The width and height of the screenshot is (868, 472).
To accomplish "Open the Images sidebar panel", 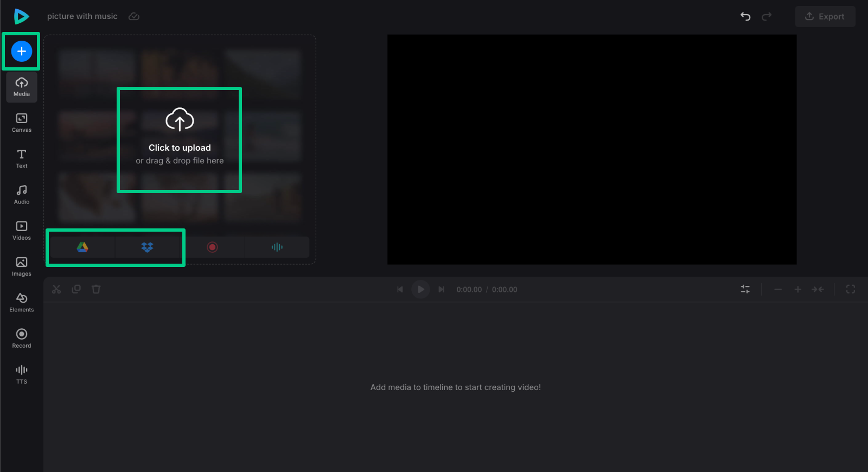I will 22,266.
